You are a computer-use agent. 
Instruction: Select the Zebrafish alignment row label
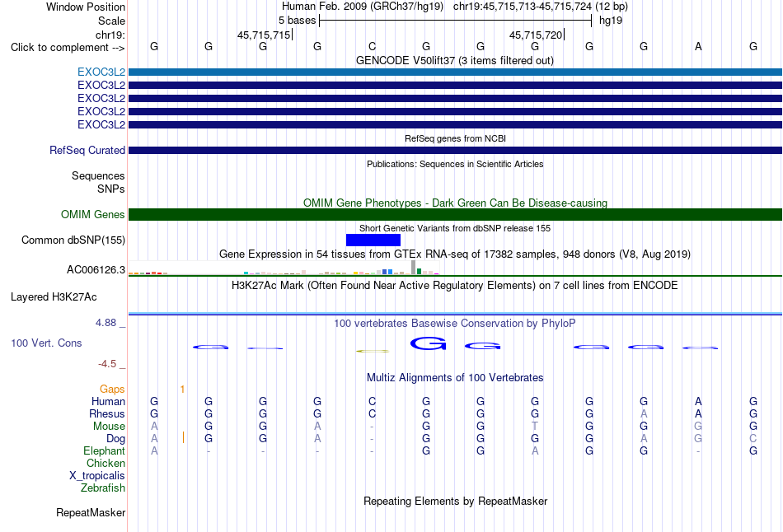(x=103, y=488)
